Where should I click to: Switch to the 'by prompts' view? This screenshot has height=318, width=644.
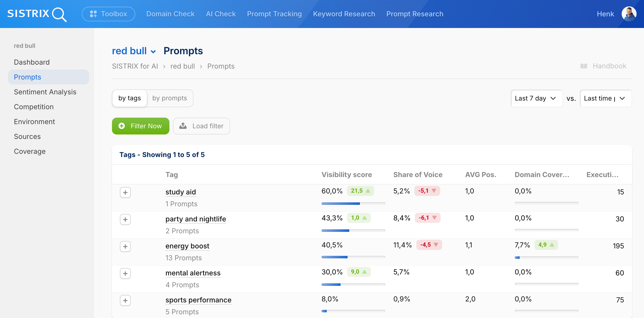pyautogui.click(x=170, y=98)
